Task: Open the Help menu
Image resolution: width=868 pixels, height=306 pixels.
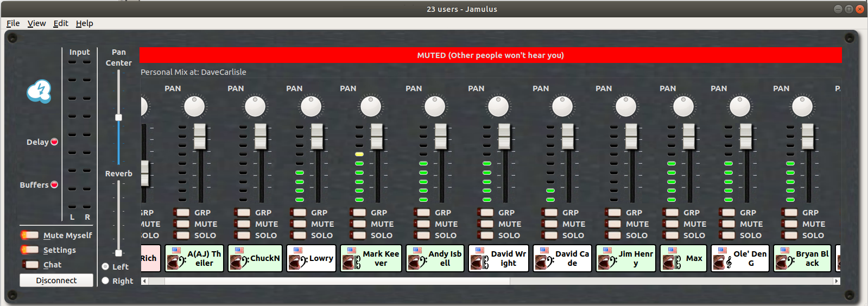Action: click(x=84, y=23)
